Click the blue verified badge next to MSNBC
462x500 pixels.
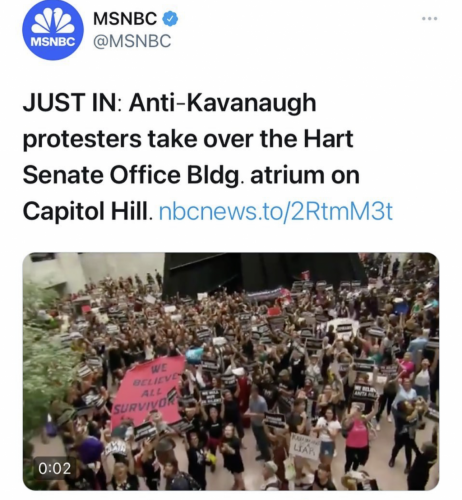coord(170,19)
